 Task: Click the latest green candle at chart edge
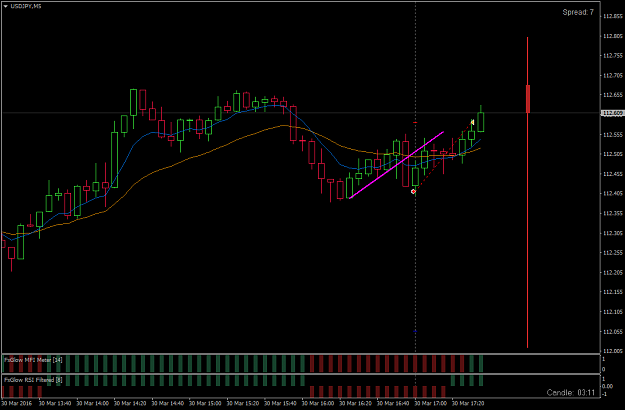point(481,122)
